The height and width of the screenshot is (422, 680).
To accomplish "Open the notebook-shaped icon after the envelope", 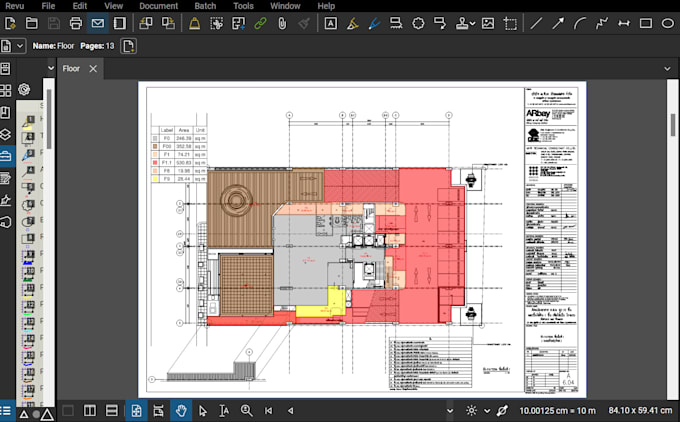I will [x=120, y=23].
